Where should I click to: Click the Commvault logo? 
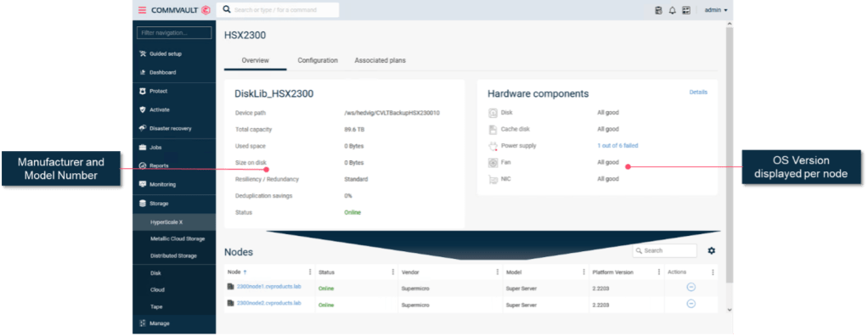(181, 10)
